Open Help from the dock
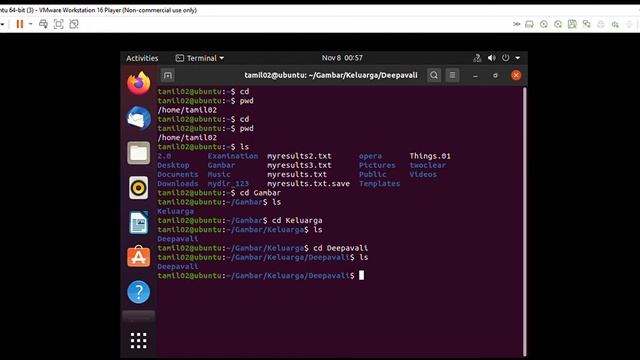This screenshot has width=640, height=360. [138, 292]
